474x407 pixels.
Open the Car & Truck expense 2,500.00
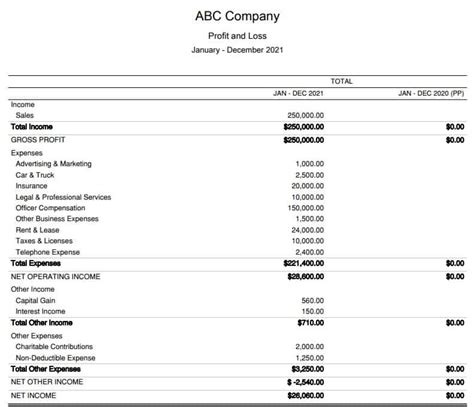[x=310, y=175]
